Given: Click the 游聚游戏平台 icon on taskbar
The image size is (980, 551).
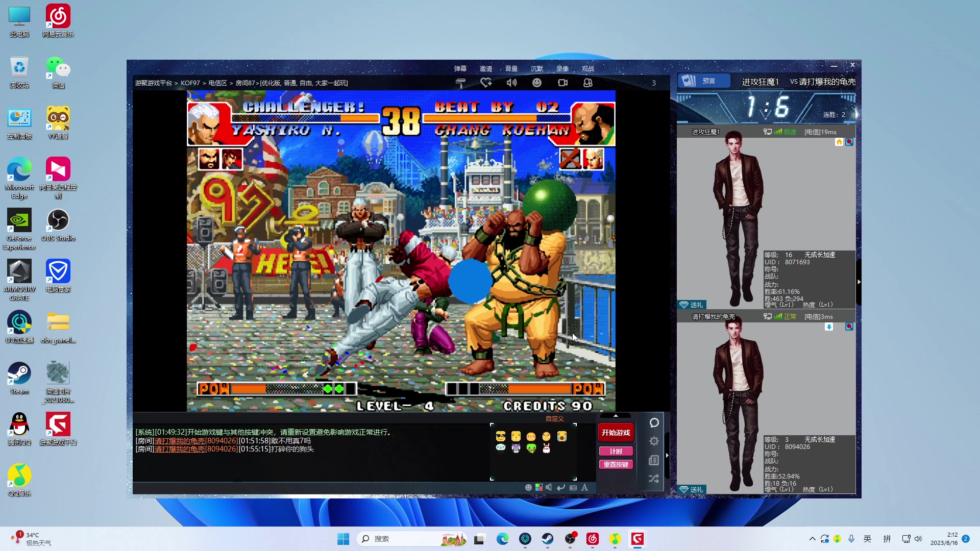Looking at the screenshot, I should click(637, 539).
